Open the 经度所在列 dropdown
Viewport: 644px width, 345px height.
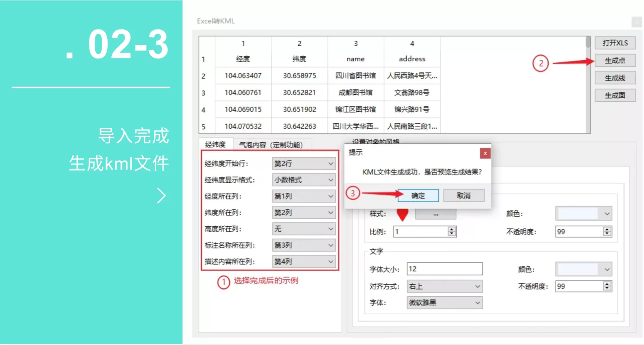(304, 196)
